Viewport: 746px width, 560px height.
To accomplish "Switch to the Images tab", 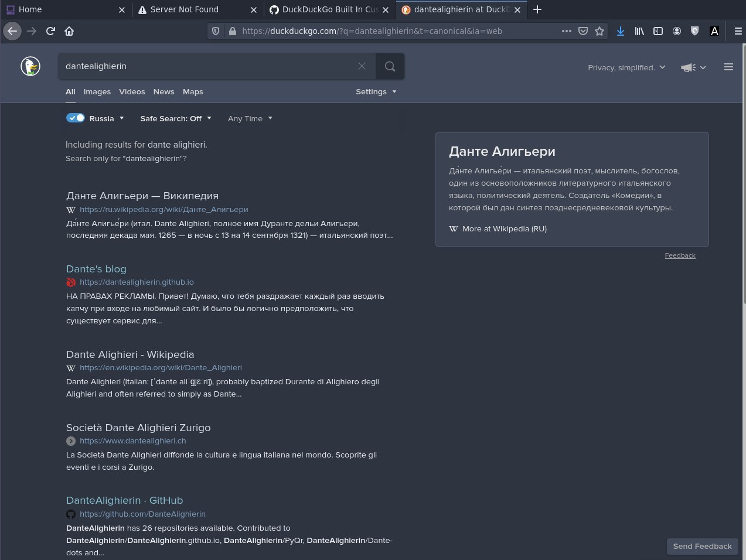I will (97, 92).
